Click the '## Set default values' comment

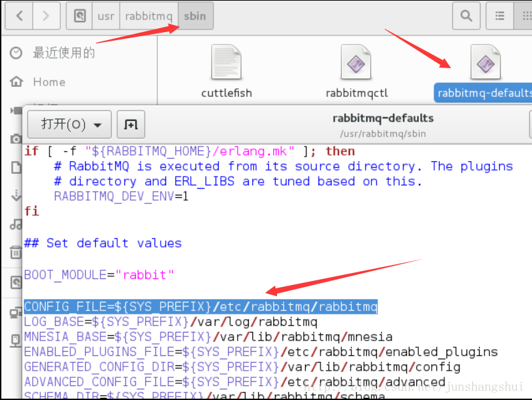[103, 243]
